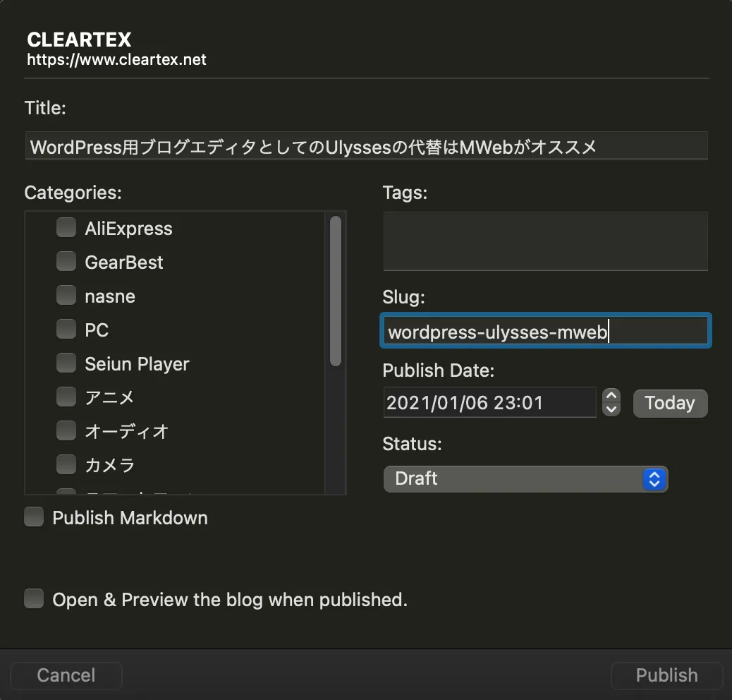The width and height of the screenshot is (732, 700).
Task: Check the nasne category checkbox
Action: coord(66,295)
